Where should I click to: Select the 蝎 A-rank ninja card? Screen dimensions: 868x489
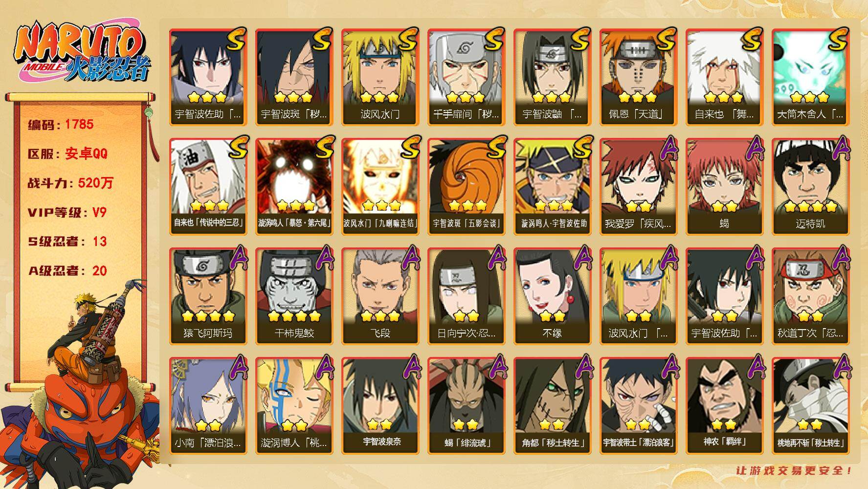pos(724,186)
